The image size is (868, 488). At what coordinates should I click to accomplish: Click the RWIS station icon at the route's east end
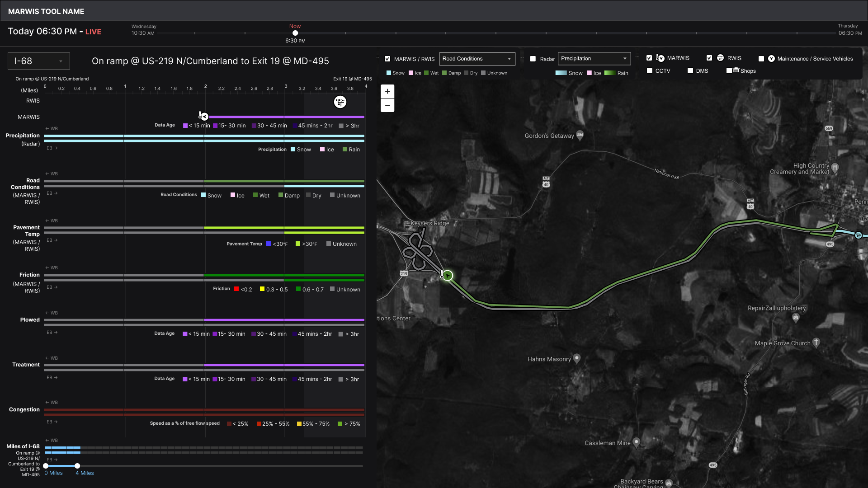click(x=858, y=235)
